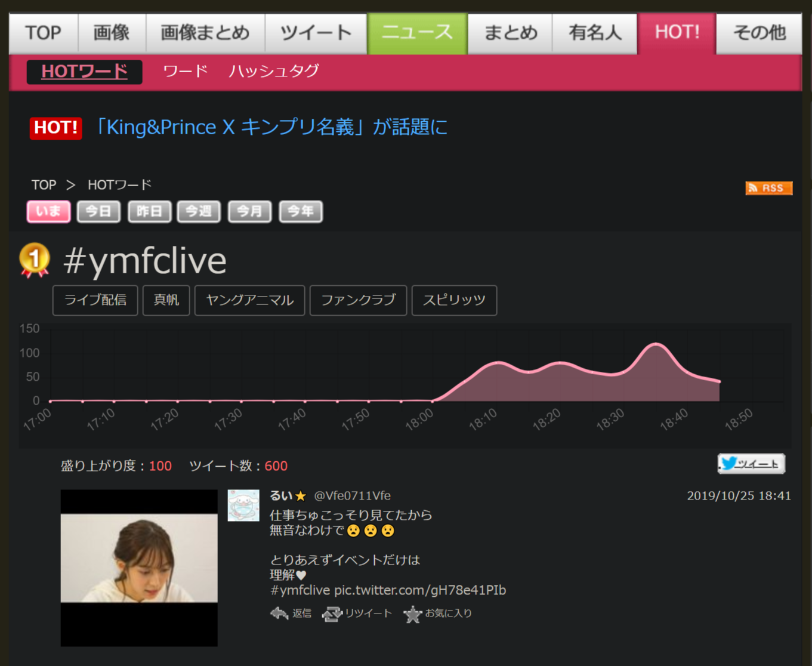
Task: Click the スピリッツ related tag
Action: pos(454,300)
